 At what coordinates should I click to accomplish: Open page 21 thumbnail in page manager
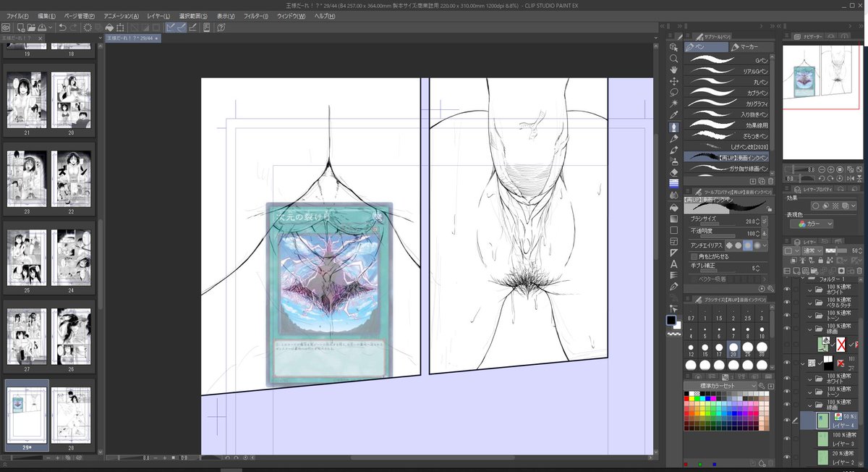[x=27, y=100]
